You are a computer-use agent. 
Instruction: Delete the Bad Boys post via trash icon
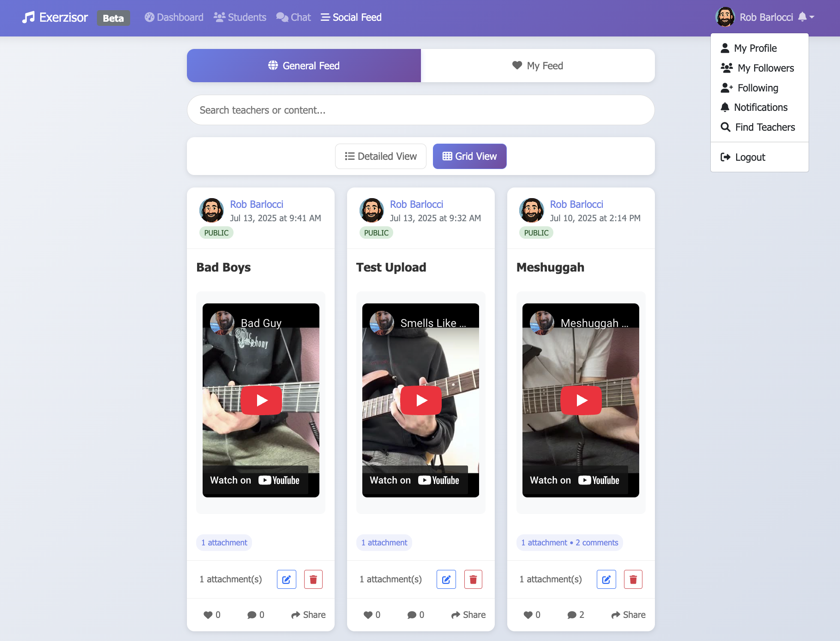[313, 579]
